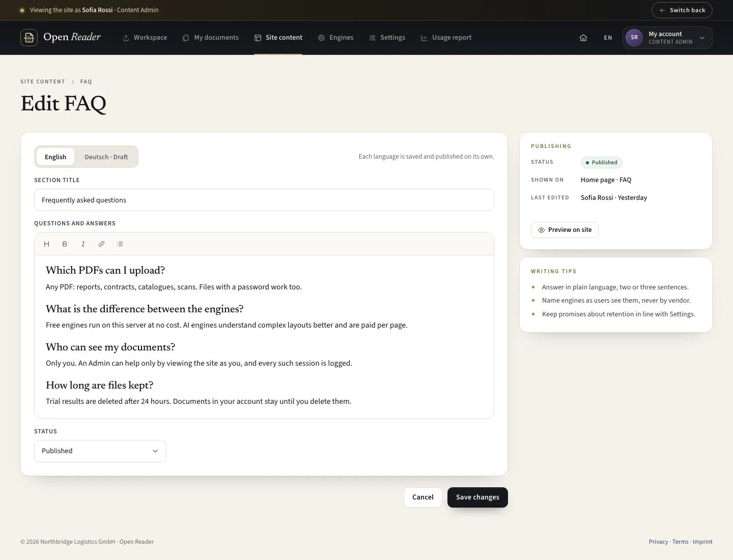Open My documents in navigation
This screenshot has height=560, width=733.
pyautogui.click(x=210, y=38)
